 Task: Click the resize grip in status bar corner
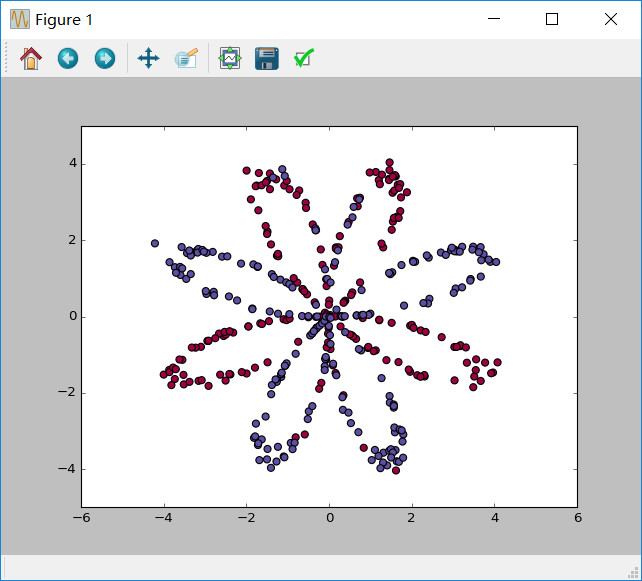pyautogui.click(x=634, y=573)
